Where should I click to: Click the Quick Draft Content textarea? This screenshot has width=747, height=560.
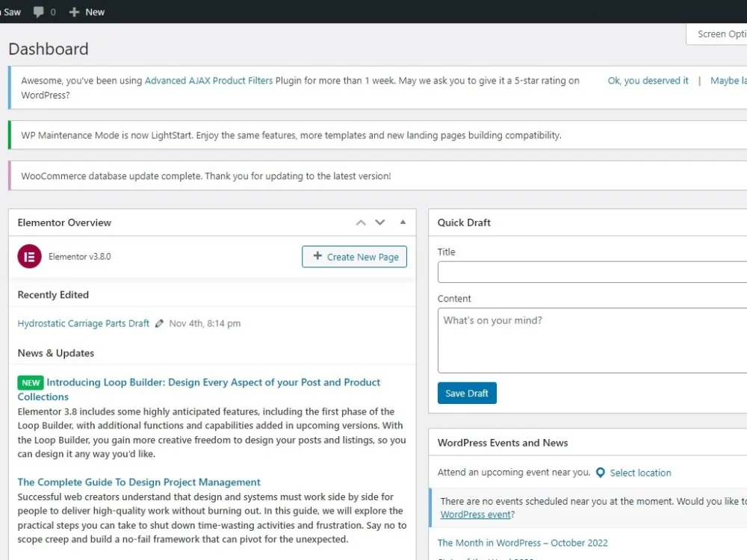592,340
